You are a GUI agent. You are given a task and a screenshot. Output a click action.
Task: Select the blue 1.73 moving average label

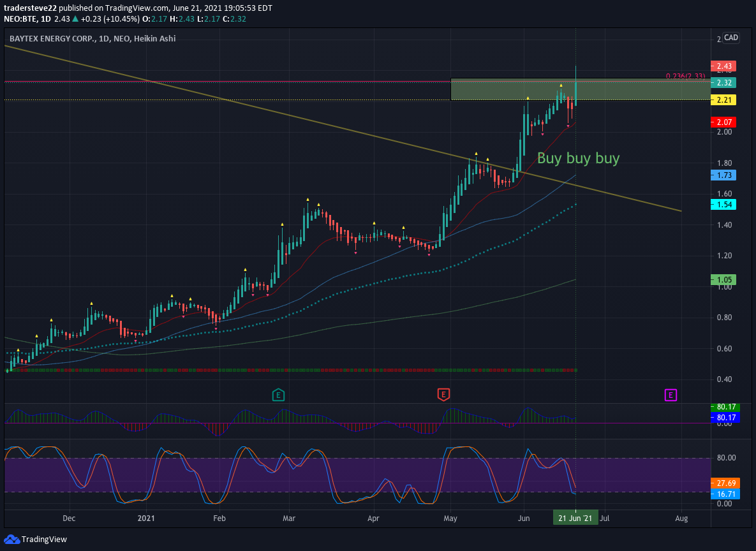point(723,175)
